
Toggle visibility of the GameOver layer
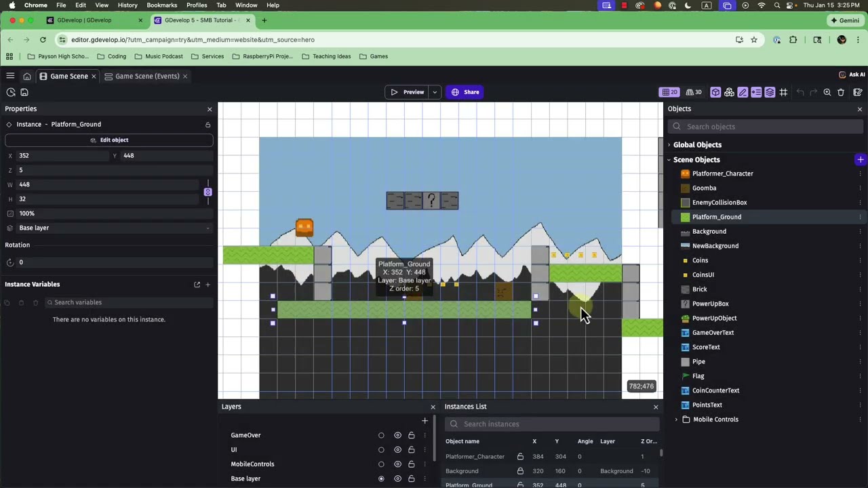pyautogui.click(x=397, y=435)
